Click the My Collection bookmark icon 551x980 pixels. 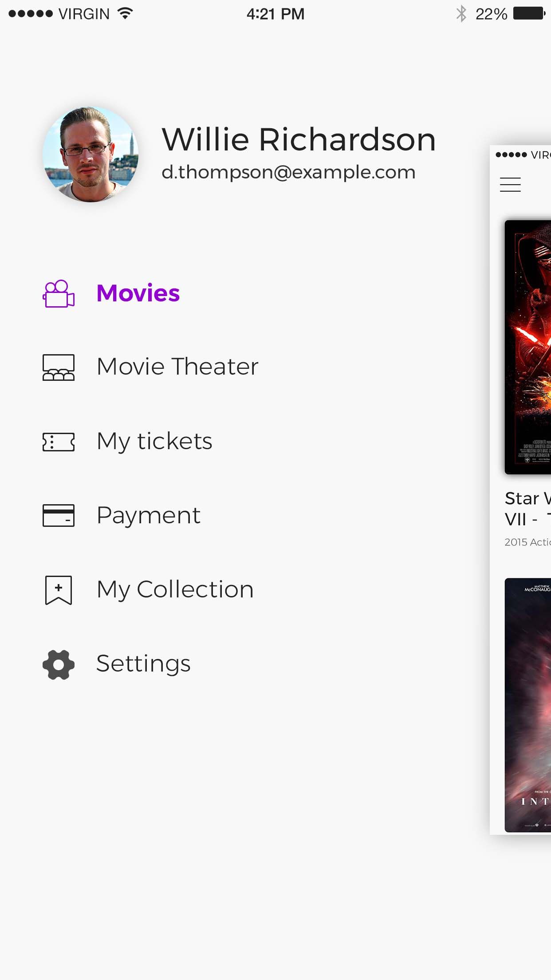[x=58, y=590]
